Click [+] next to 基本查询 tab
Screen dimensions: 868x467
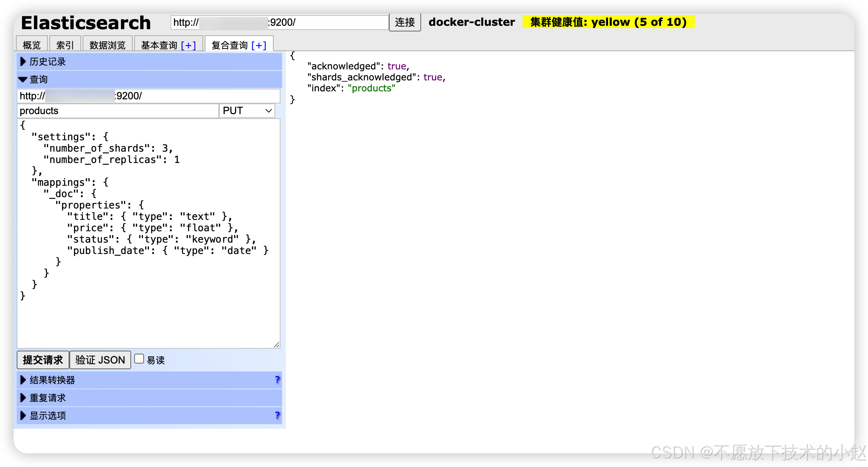(188, 45)
